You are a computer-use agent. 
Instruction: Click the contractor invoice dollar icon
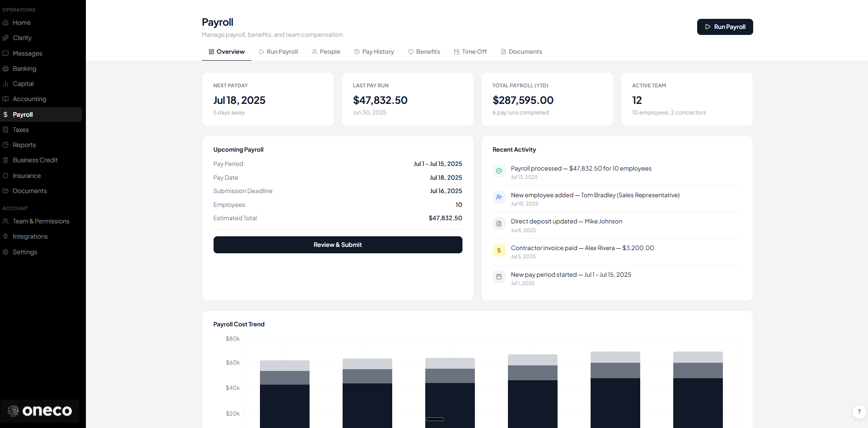tap(499, 250)
